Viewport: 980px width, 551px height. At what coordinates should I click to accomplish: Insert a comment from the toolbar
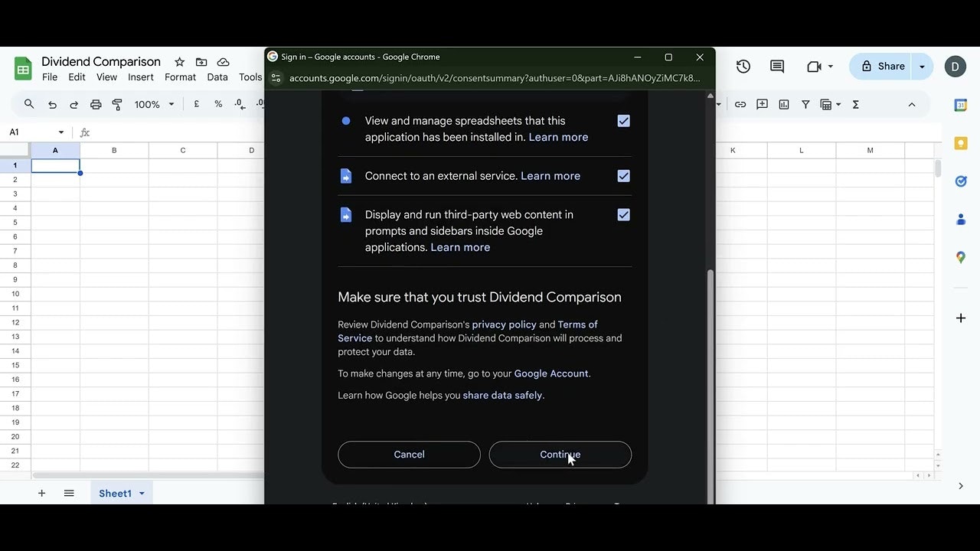coord(762,104)
